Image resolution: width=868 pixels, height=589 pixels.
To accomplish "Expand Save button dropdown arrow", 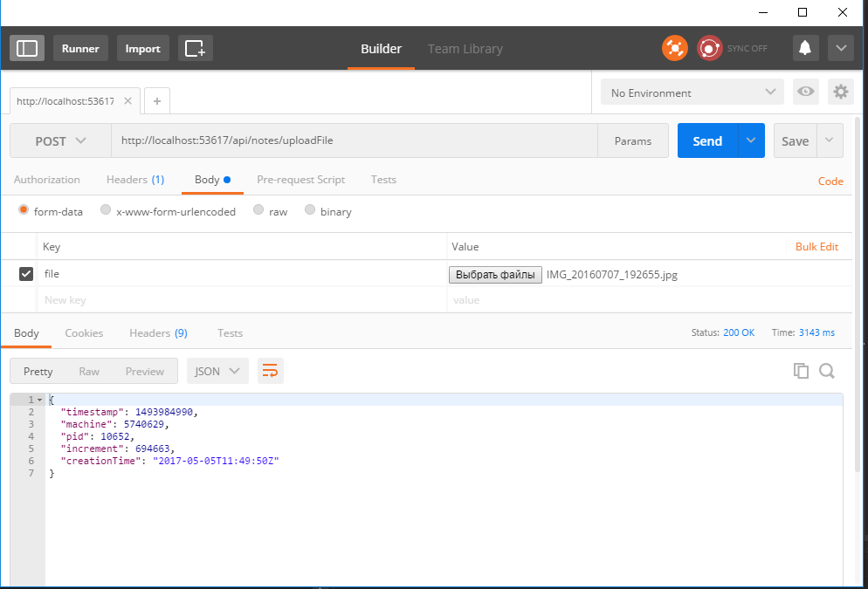I will click(830, 140).
